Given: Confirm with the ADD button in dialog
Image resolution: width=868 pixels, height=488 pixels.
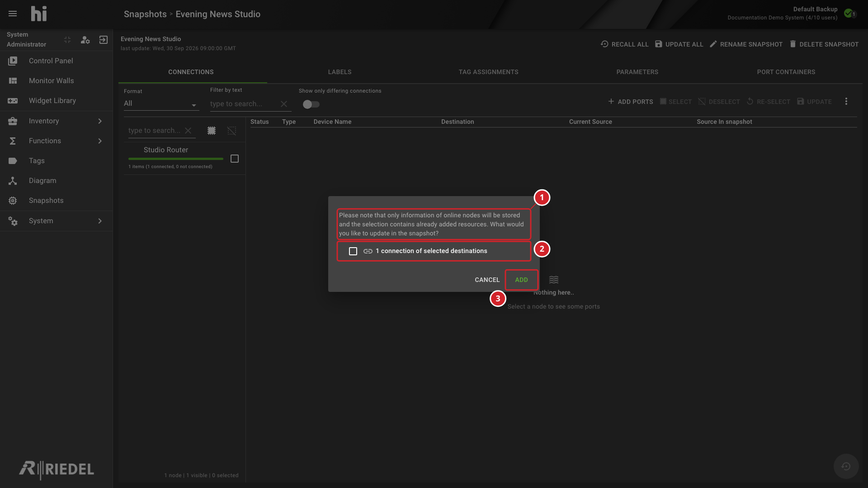Looking at the screenshot, I should point(521,280).
